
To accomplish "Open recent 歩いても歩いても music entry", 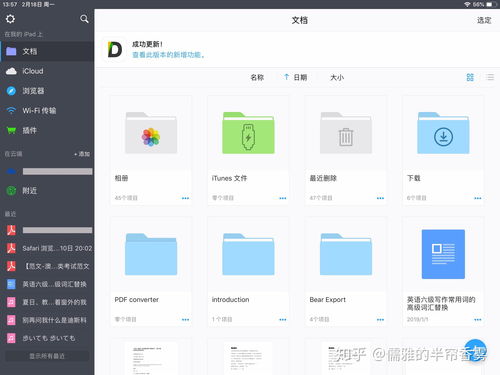I will [x=47, y=338].
